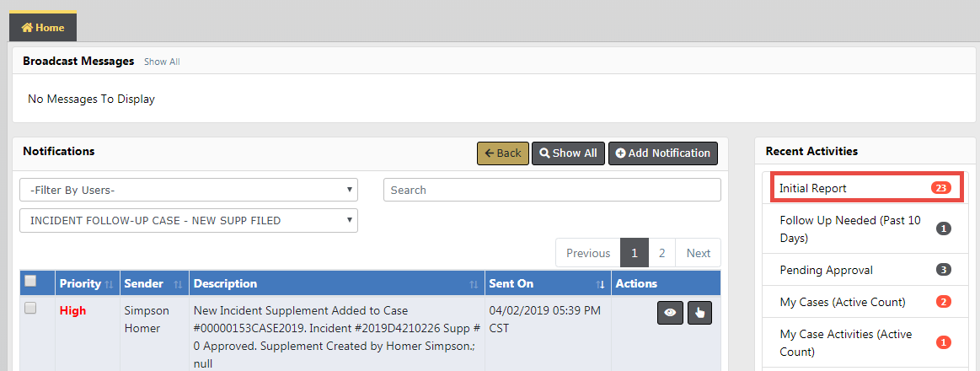
Task: Open the Home tab
Action: click(43, 28)
